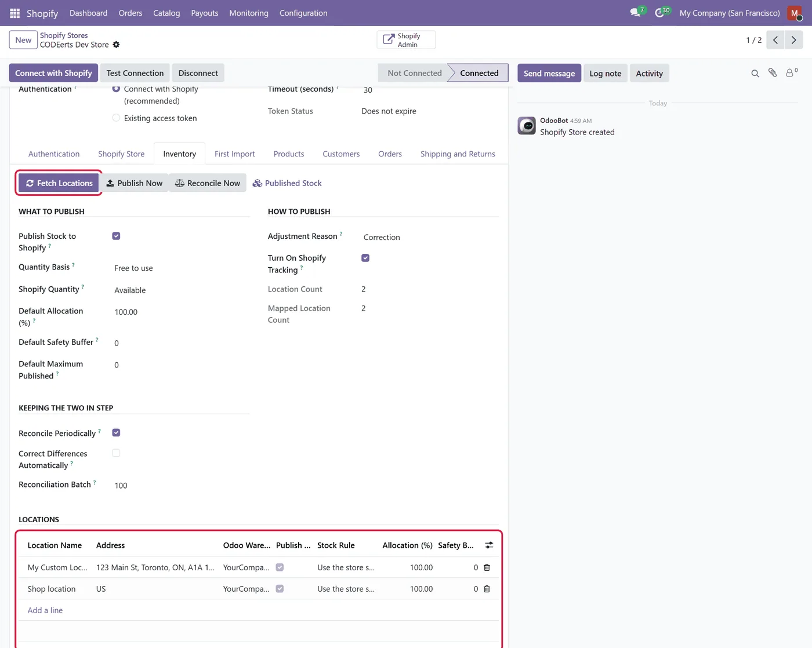812x648 pixels.
Task: Click the Send message button
Action: [549, 73]
